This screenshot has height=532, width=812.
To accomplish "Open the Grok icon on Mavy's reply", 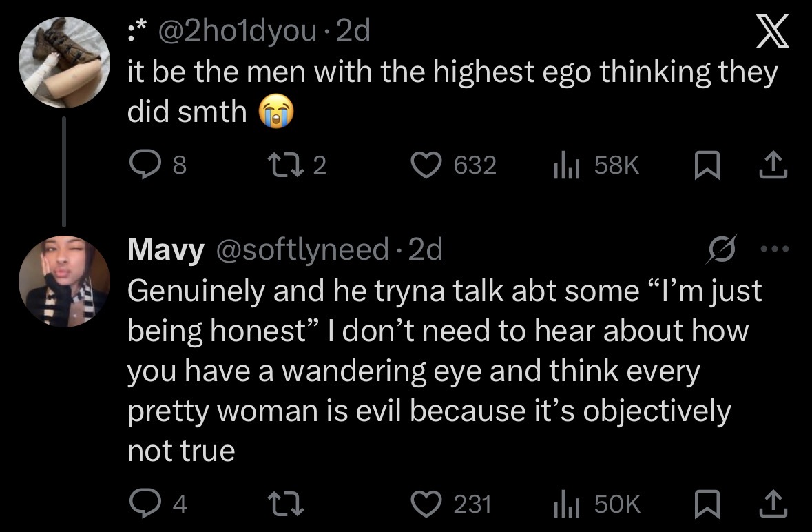I will pos(724,249).
